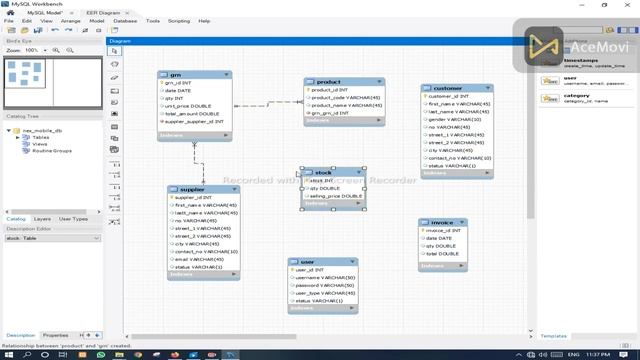Switch to the Properties tab
This screenshot has height=360, width=640.
point(56,336)
